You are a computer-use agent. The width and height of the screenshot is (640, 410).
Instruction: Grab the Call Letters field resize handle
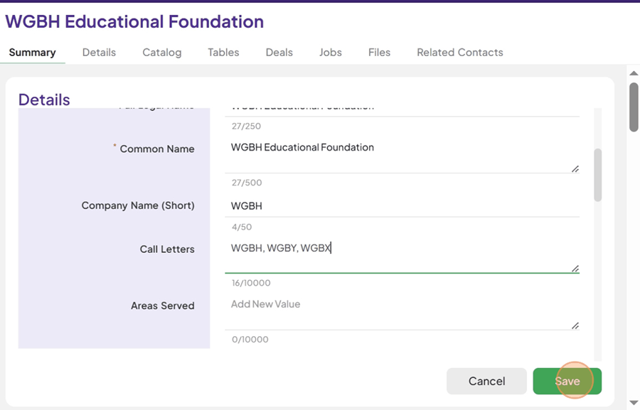click(x=575, y=268)
